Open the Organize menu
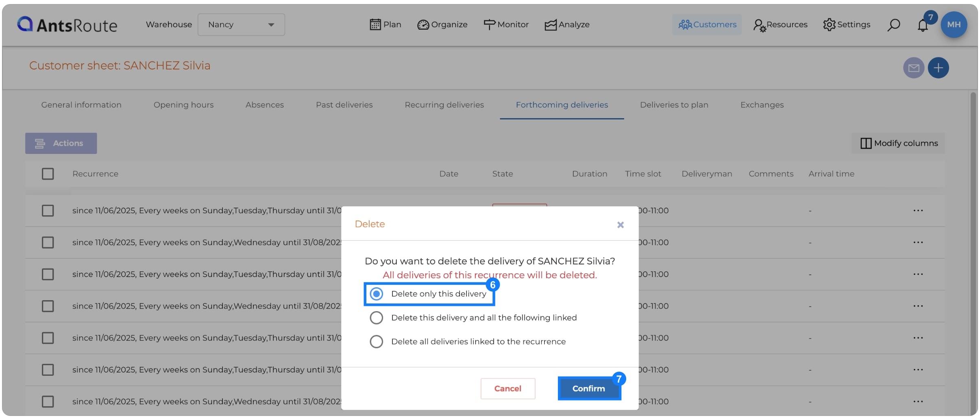 (442, 24)
